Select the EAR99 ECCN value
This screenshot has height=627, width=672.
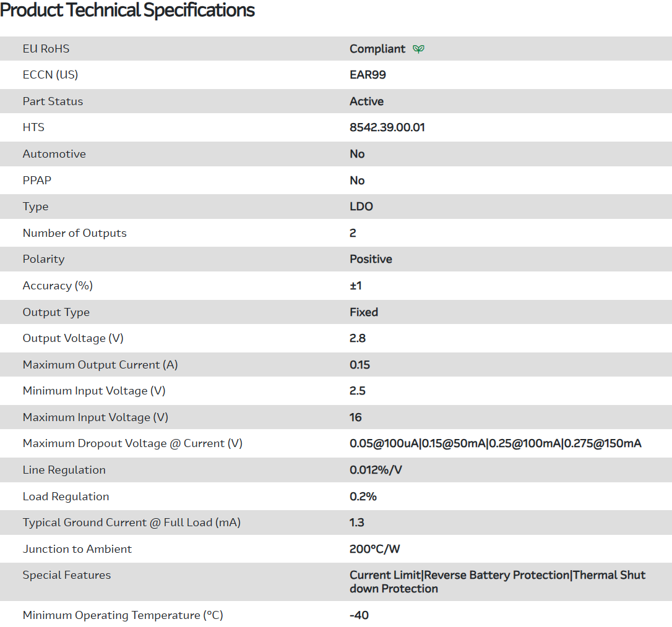click(368, 75)
